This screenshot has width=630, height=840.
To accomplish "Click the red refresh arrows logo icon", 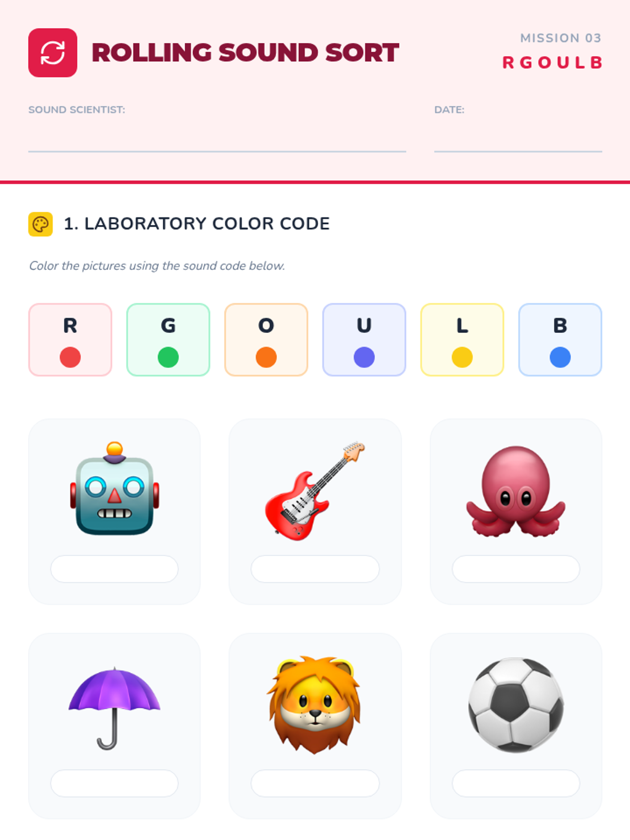I will [x=52, y=52].
